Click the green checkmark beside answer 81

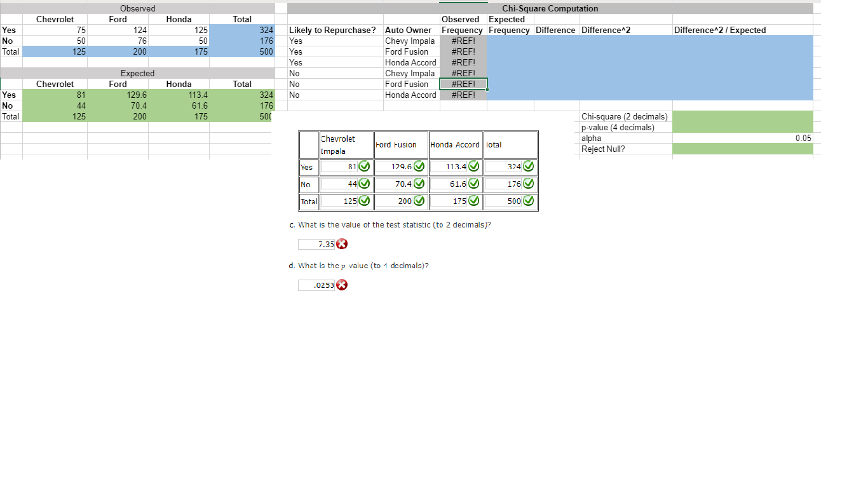click(365, 166)
